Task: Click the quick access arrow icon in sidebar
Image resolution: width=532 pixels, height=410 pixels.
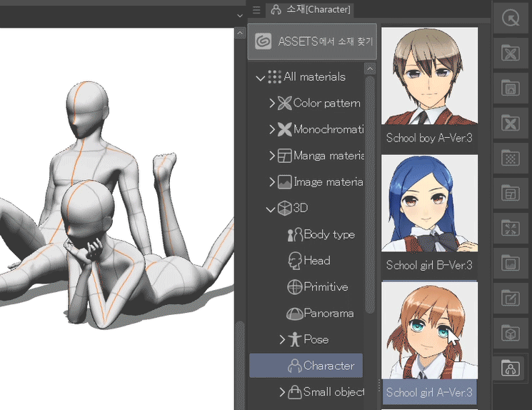Action: [x=511, y=18]
